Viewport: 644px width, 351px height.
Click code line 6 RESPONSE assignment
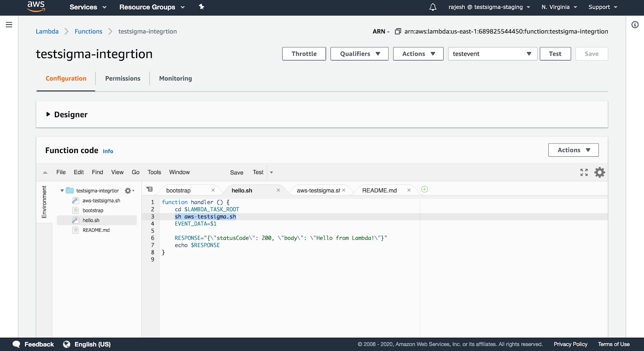[x=281, y=238]
